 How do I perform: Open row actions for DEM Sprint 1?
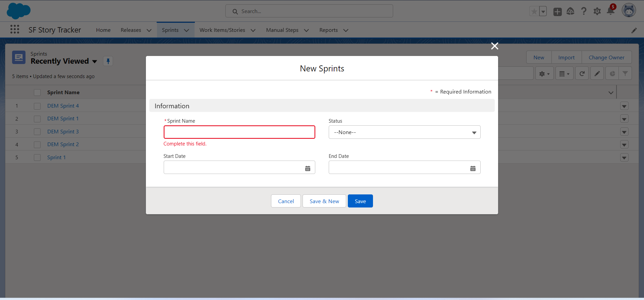pyautogui.click(x=624, y=119)
